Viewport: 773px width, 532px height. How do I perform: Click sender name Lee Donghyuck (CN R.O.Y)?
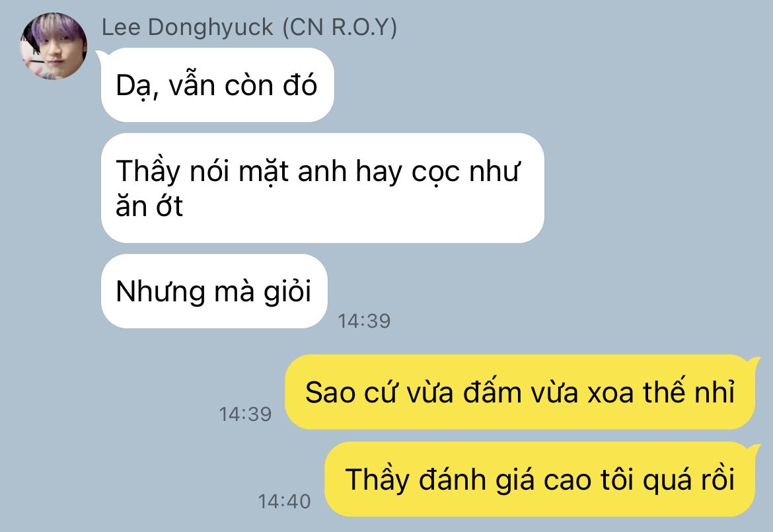coord(249,27)
